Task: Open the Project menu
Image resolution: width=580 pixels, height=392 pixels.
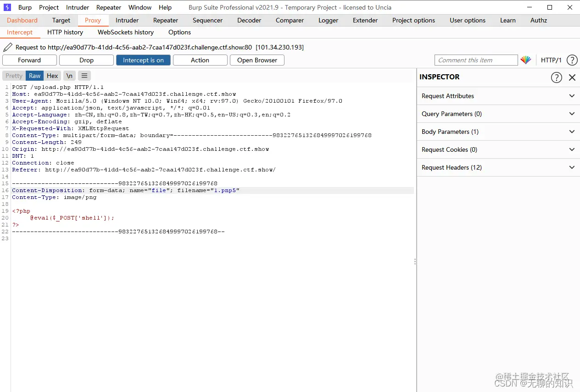Action: click(49, 7)
